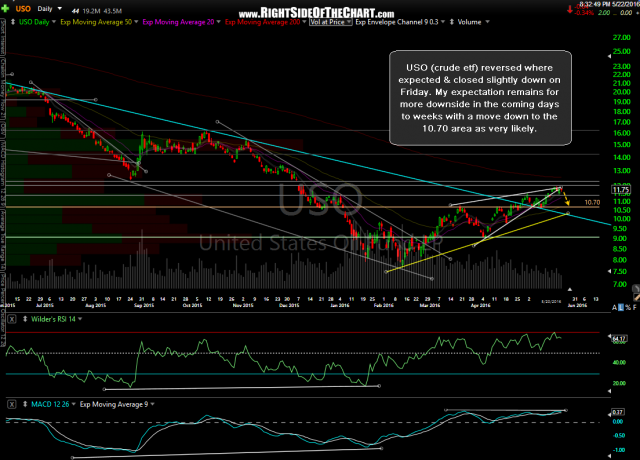Image resolution: width=640 pixels, height=460 pixels.
Task: Click the small white triangle above date axis
Action: tap(570, 289)
